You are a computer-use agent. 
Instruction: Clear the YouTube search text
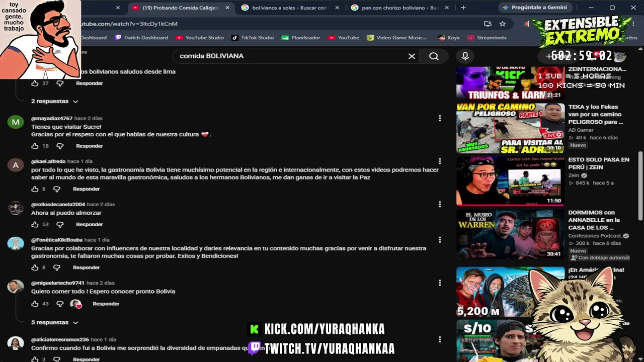point(412,56)
